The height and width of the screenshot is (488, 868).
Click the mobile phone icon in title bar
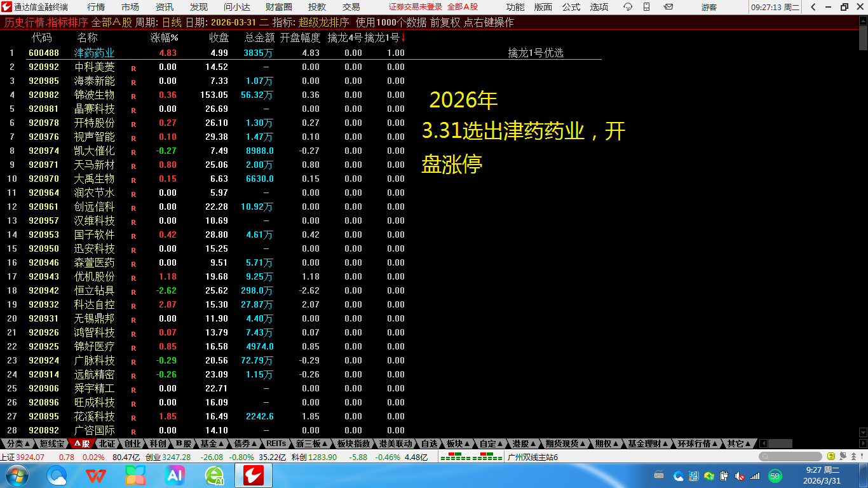coord(648,7)
